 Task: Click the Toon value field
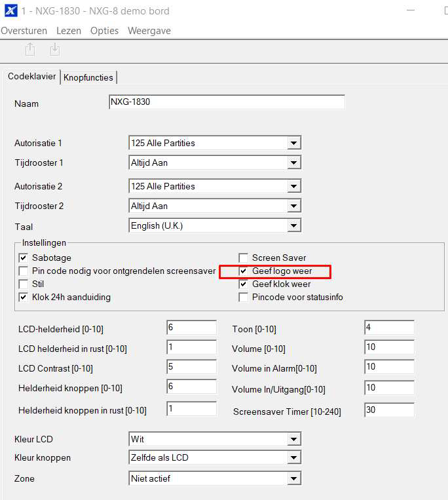click(x=389, y=328)
